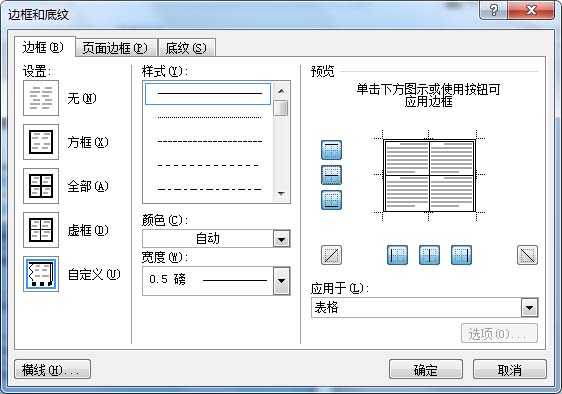Toggle the right border button below preview

[461, 255]
